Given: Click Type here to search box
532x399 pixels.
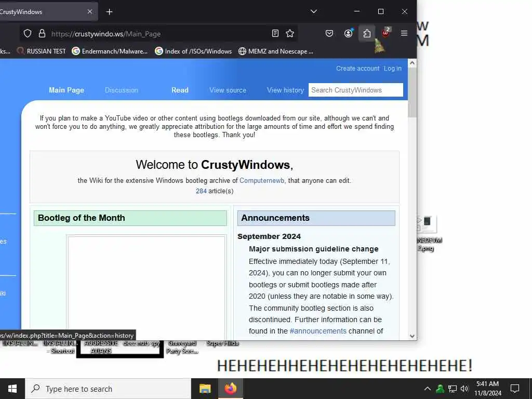Looking at the screenshot, I should coord(108,389).
